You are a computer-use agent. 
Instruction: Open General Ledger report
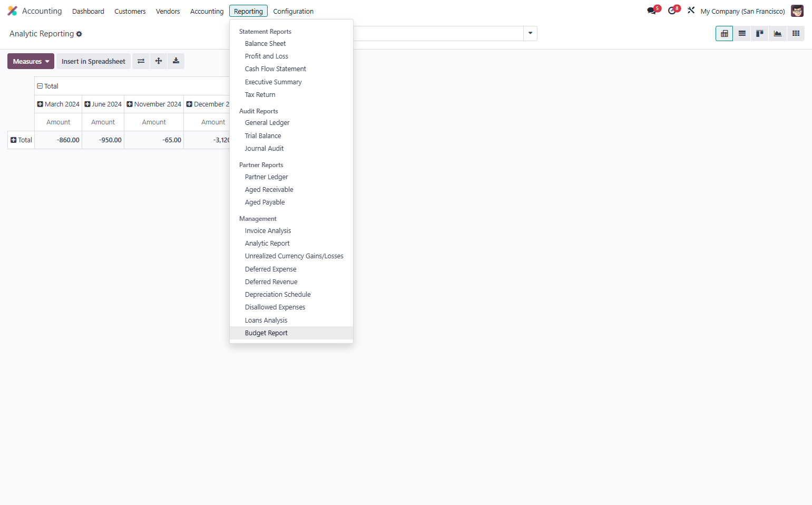tap(291, 122)
